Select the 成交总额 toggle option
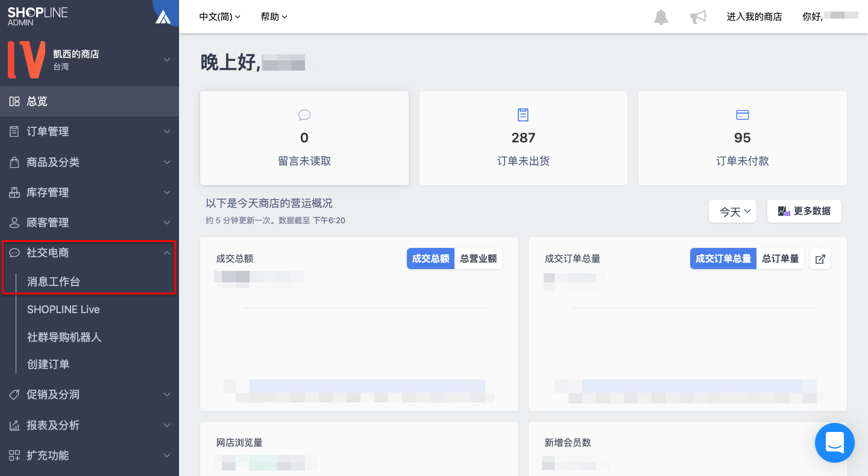 pyautogui.click(x=430, y=259)
